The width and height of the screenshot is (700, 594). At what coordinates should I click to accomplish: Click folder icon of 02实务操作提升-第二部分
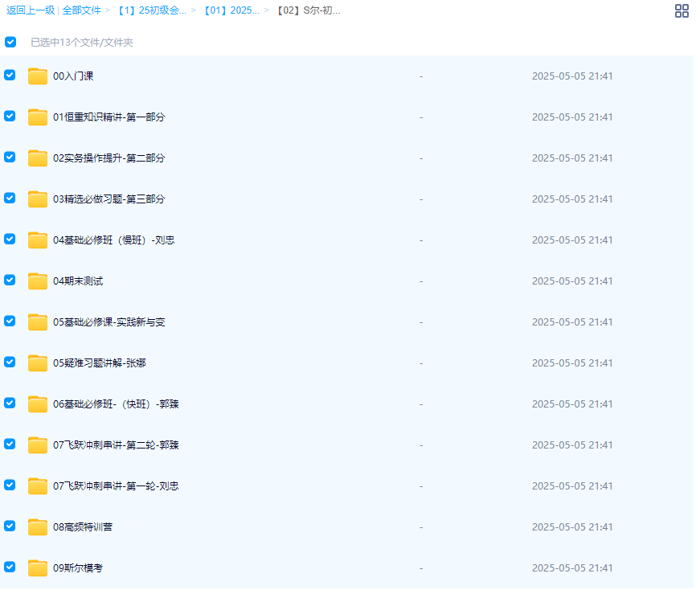[38, 159]
